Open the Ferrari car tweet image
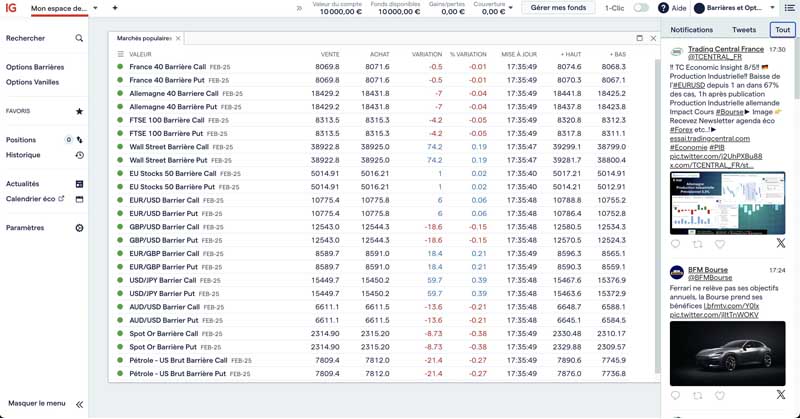The height and width of the screenshot is (419, 800). [x=728, y=353]
